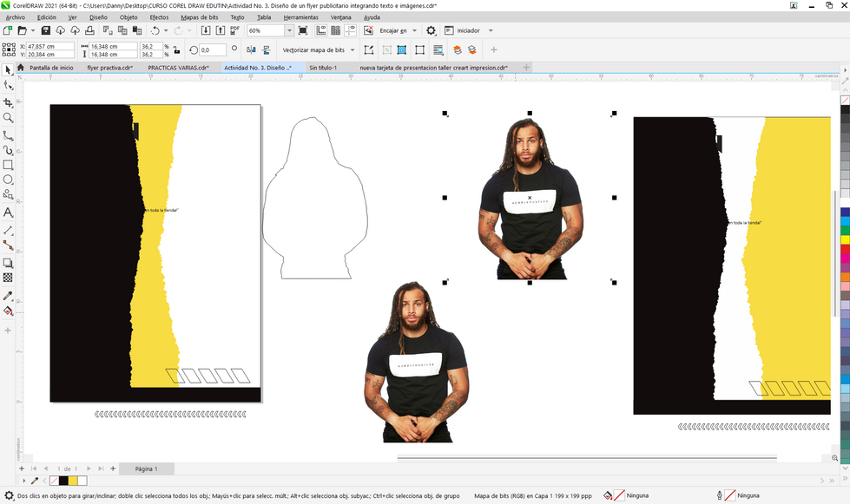Viewport: 850px width, 504px height.
Task: Open the Options gear in the toolbar
Action: click(x=431, y=31)
